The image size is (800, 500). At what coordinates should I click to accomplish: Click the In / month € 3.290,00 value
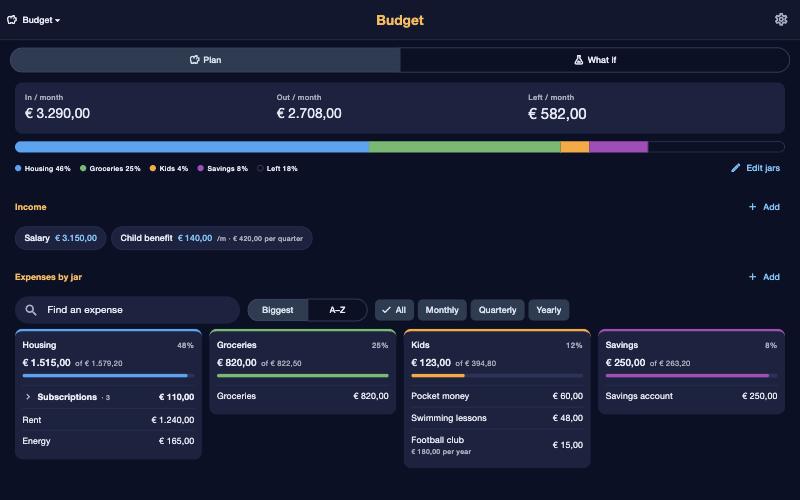[57, 113]
